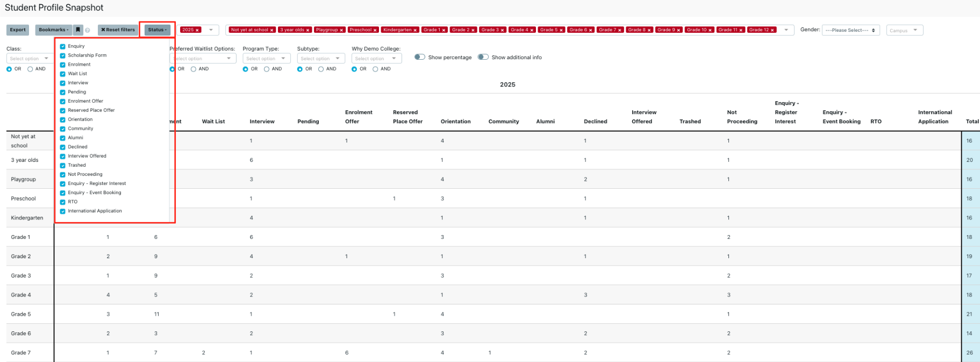
Task: Remove the Kindergarten tag
Action: click(416, 30)
